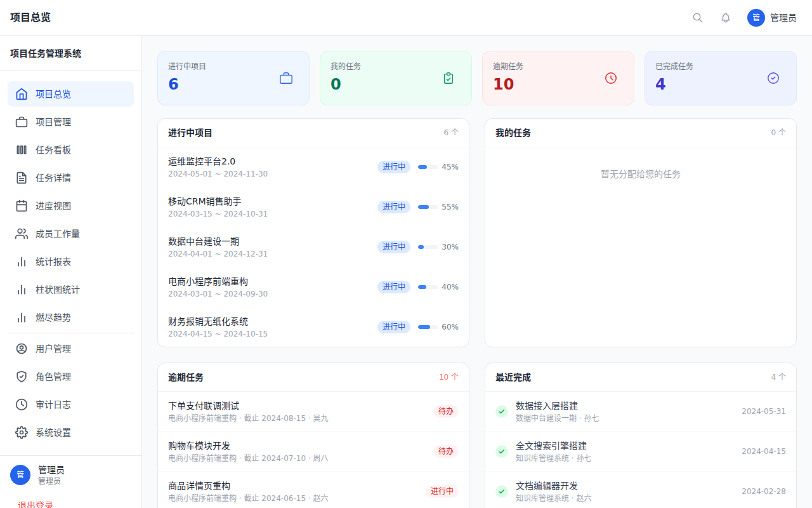Open overdue task 商品详情页重构
812x508 pixels.
[313, 491]
